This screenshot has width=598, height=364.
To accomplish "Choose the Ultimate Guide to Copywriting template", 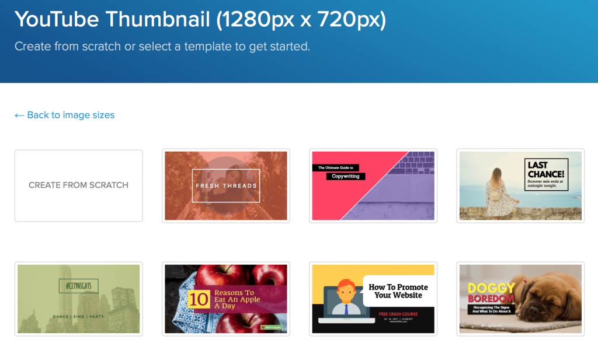I will tap(373, 186).
